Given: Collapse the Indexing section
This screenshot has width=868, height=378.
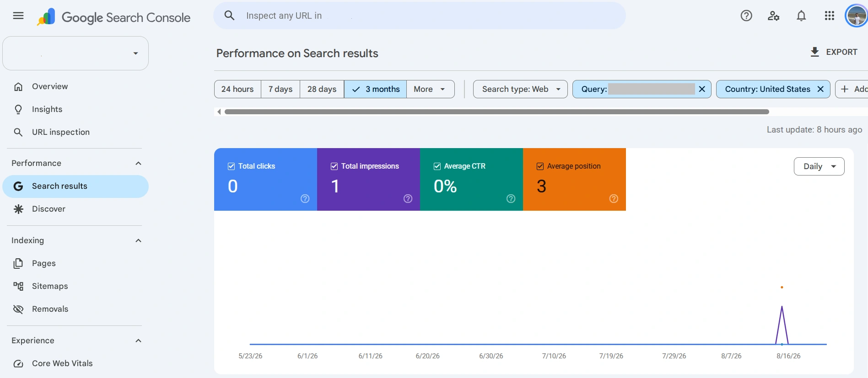Looking at the screenshot, I should [x=138, y=240].
